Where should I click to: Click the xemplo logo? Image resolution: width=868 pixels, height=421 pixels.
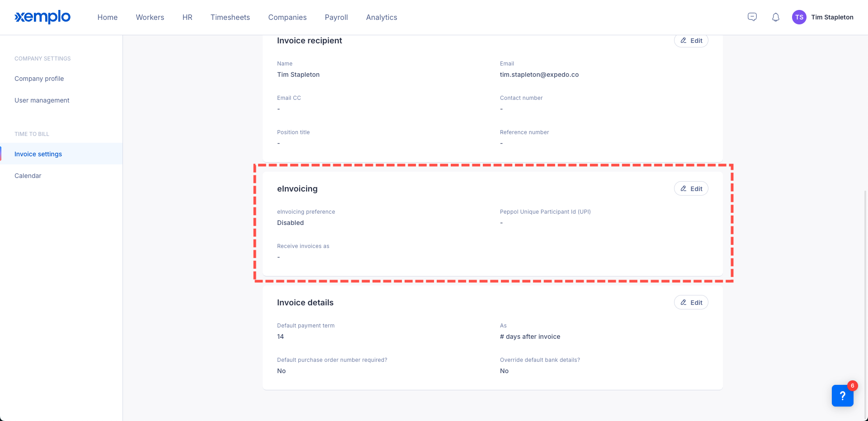tap(42, 17)
